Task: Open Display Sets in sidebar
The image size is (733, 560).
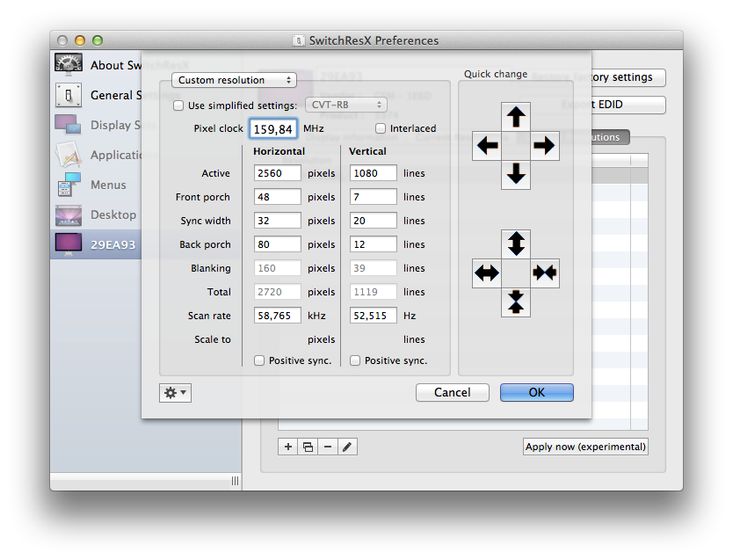Action: [98, 125]
